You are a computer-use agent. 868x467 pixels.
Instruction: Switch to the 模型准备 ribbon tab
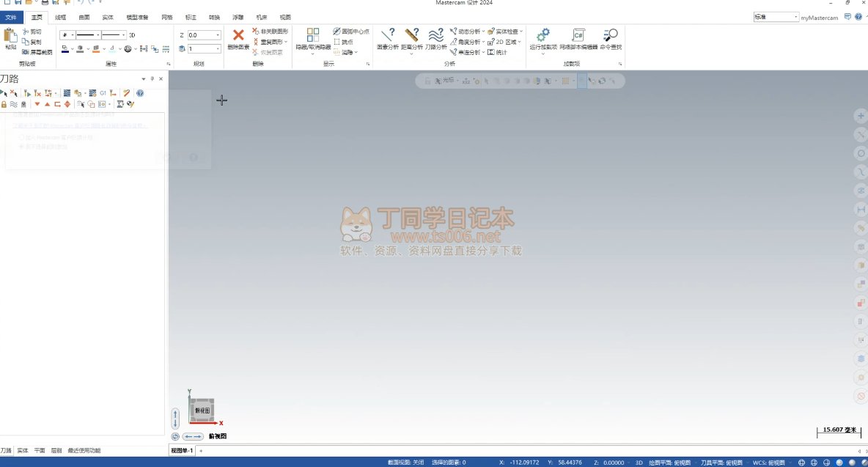pyautogui.click(x=137, y=17)
